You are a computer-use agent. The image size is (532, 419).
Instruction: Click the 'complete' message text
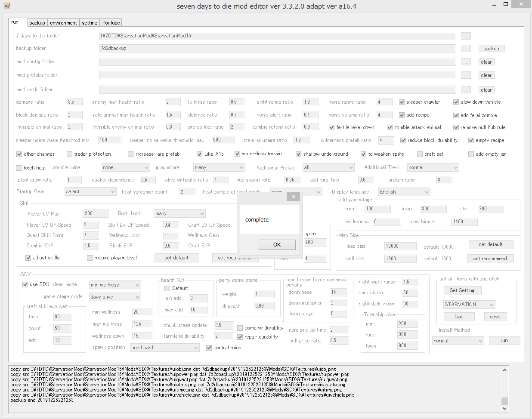[x=257, y=219]
